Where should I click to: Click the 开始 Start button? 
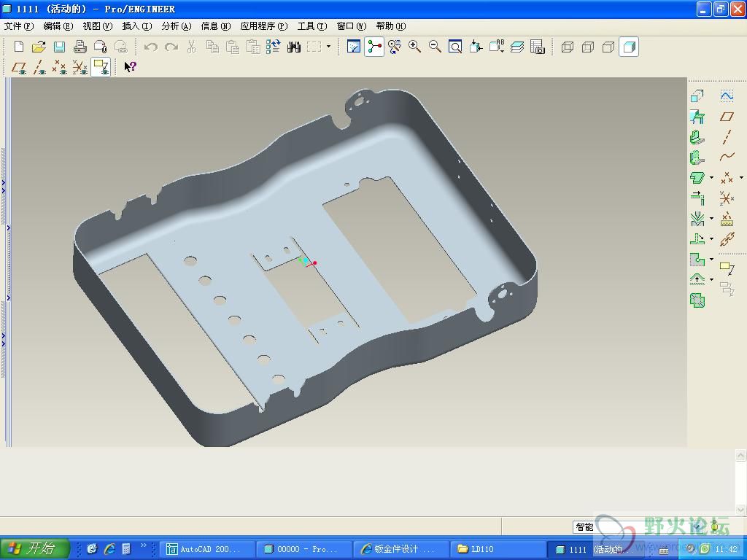coord(34,548)
